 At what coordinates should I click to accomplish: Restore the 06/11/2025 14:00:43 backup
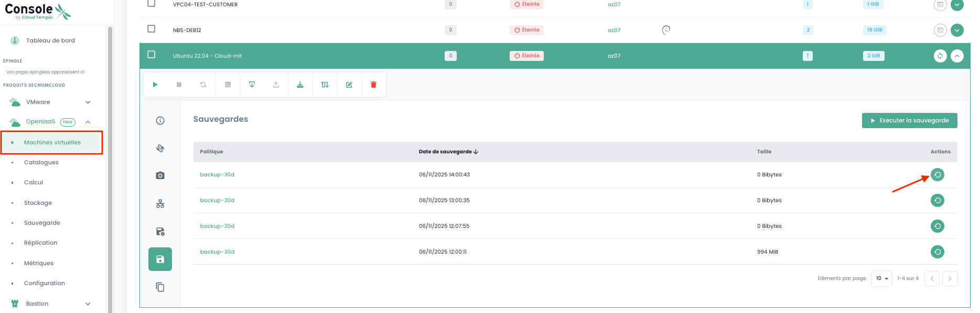pos(937,175)
